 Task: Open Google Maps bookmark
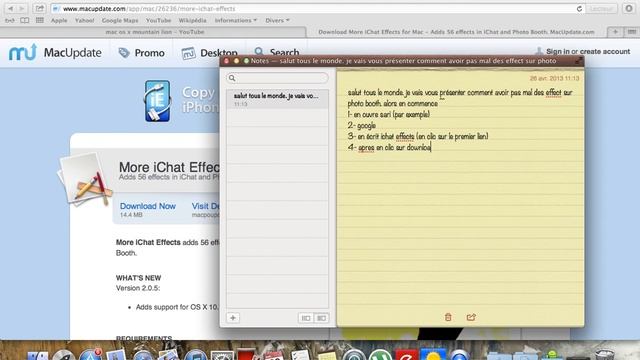point(120,20)
